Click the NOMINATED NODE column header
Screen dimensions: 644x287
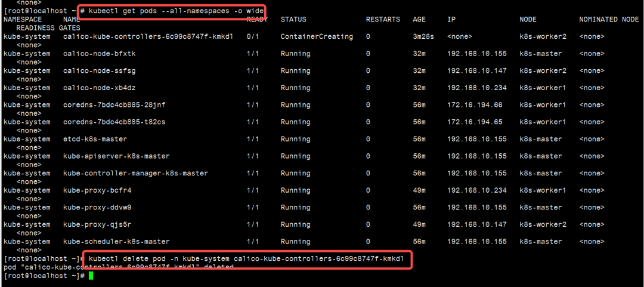coord(608,20)
